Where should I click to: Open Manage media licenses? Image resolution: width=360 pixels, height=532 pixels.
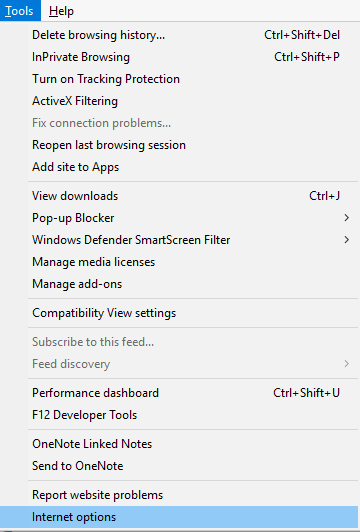(x=193, y=262)
